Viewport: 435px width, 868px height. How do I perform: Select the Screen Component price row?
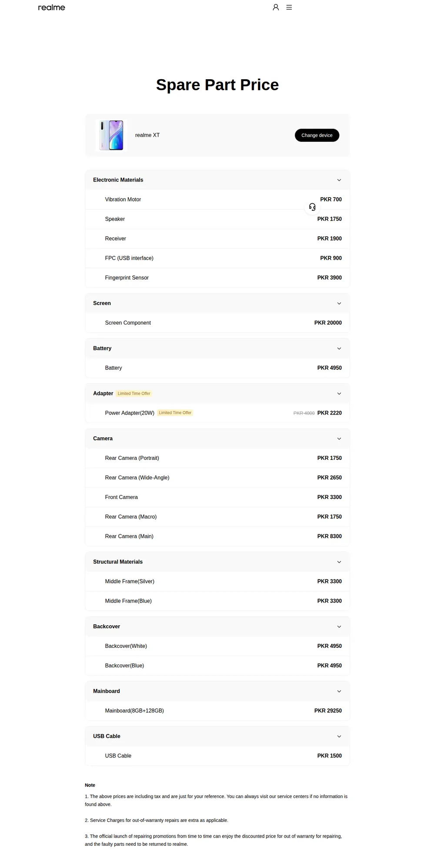217,323
